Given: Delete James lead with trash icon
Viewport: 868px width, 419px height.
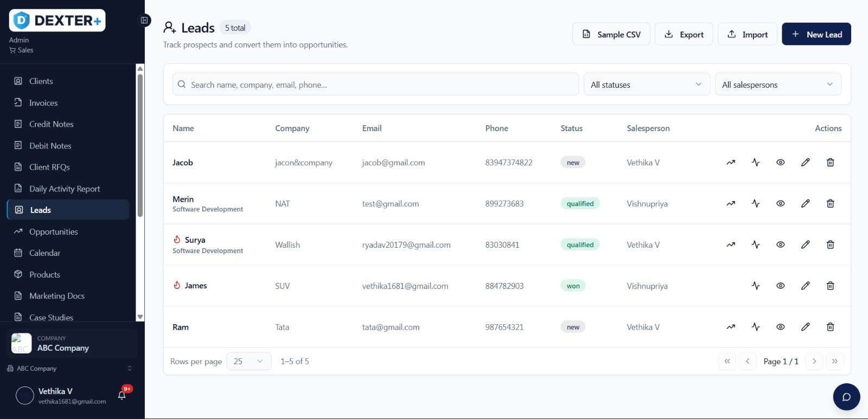Looking at the screenshot, I should pyautogui.click(x=830, y=286).
